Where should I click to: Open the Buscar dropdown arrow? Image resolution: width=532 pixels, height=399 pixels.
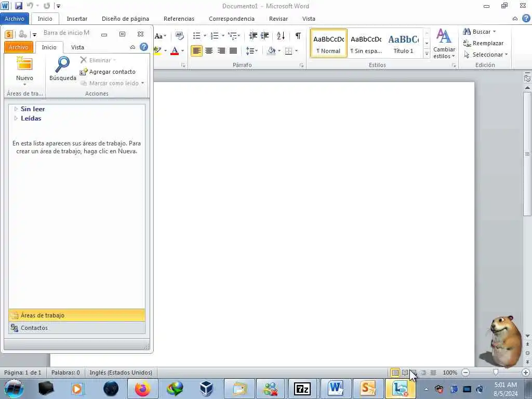[x=495, y=32]
